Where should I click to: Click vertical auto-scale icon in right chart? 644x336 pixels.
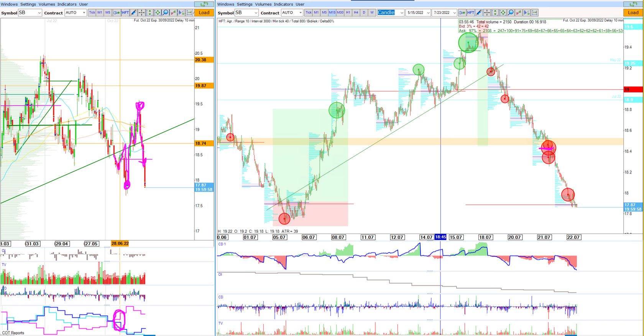[x=495, y=13]
